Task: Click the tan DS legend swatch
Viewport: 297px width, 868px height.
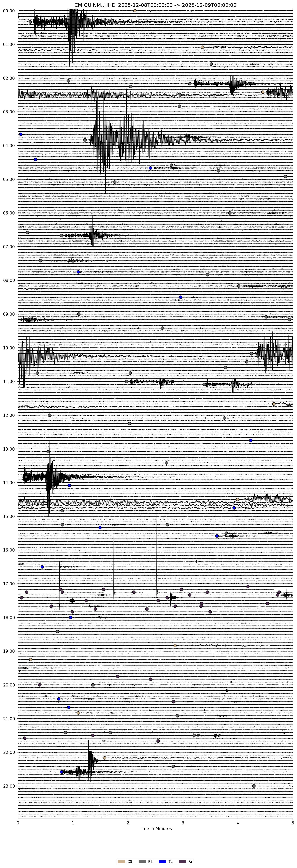Action: [x=121, y=861]
